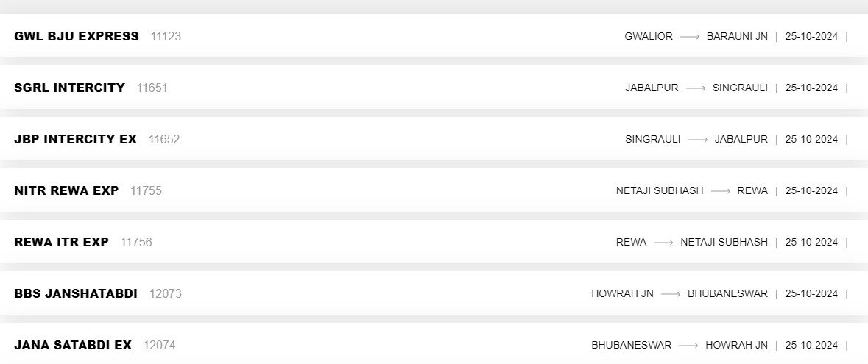Click the arrow from Howrah Jn to Bhubaneswar
This screenshot has width=868, height=364.
coord(671,293)
